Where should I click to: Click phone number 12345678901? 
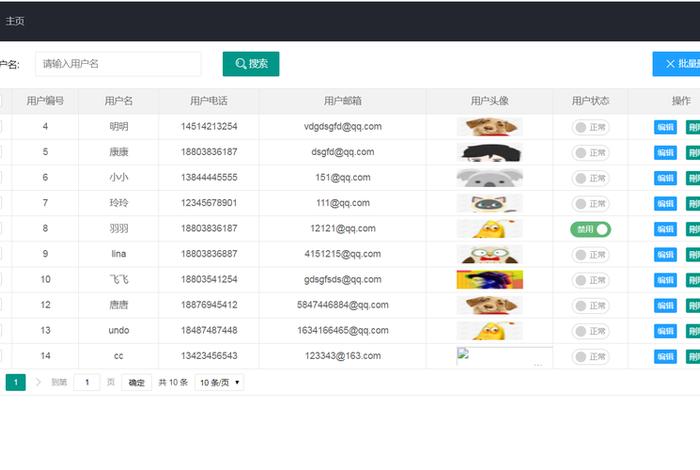pyautogui.click(x=209, y=203)
